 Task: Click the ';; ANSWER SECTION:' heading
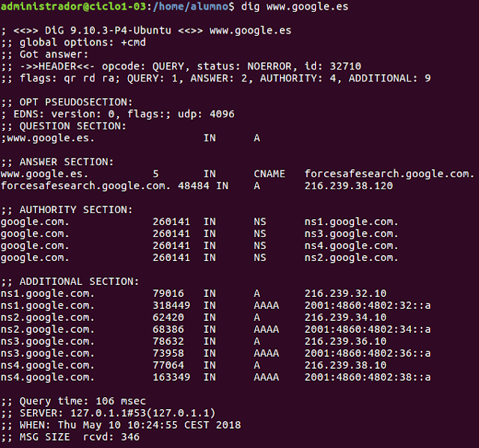[58, 162]
